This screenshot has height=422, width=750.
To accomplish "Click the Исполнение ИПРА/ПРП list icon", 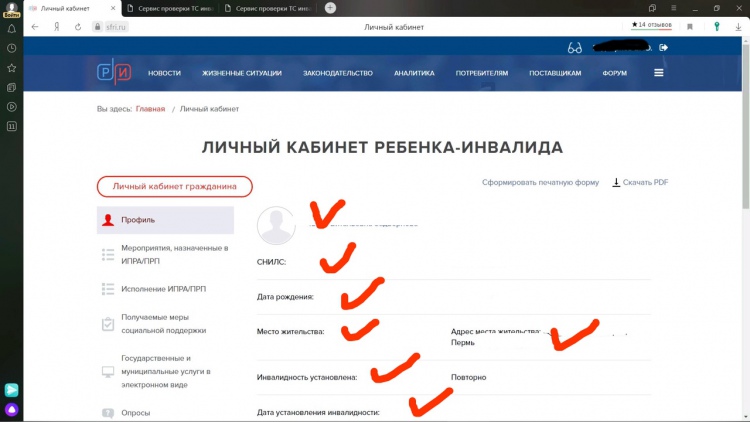I will click(108, 289).
